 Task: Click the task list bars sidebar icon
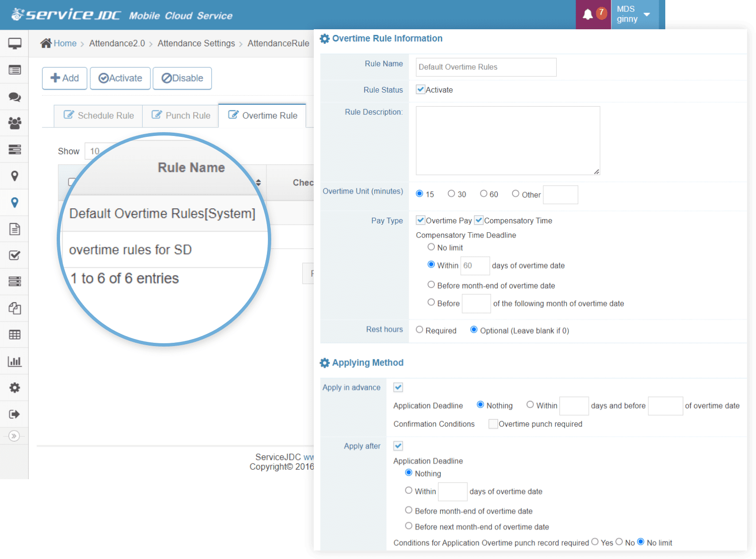(15, 282)
